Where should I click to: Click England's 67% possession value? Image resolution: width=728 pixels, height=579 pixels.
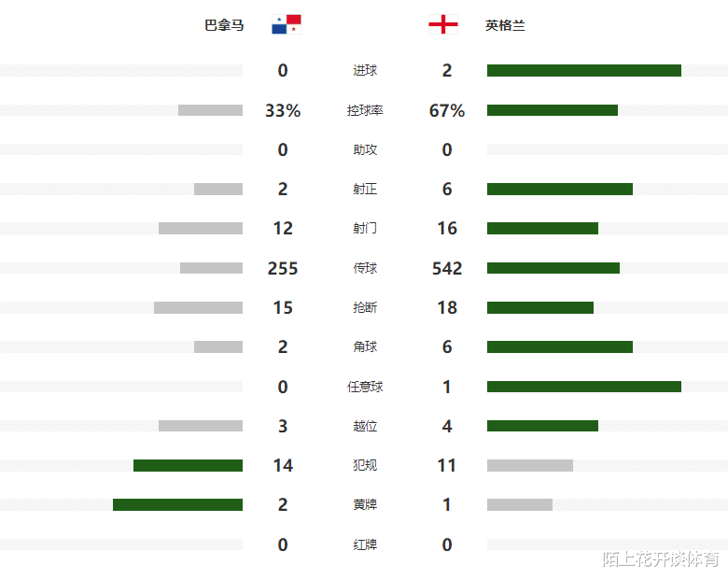(447, 110)
